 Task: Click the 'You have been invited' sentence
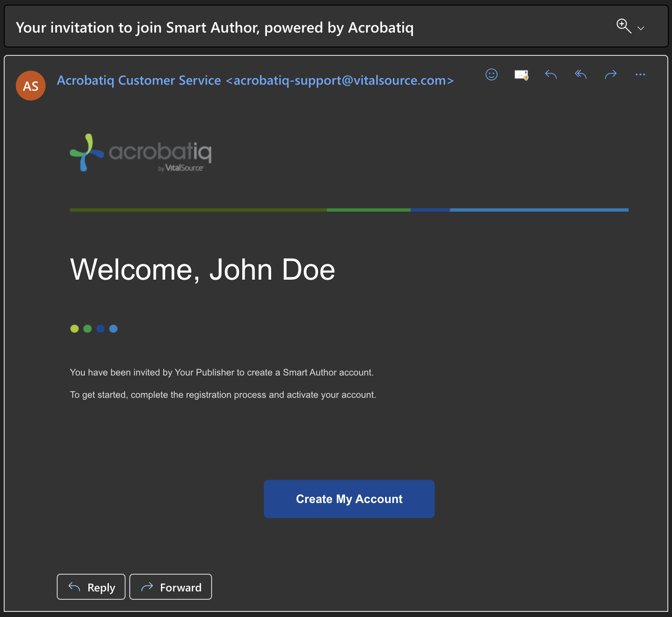coord(222,372)
